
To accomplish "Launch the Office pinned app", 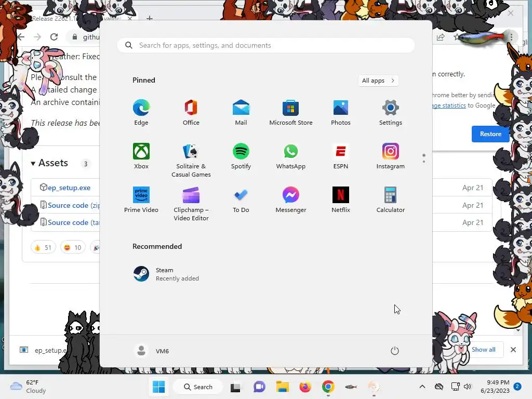I will point(191,113).
